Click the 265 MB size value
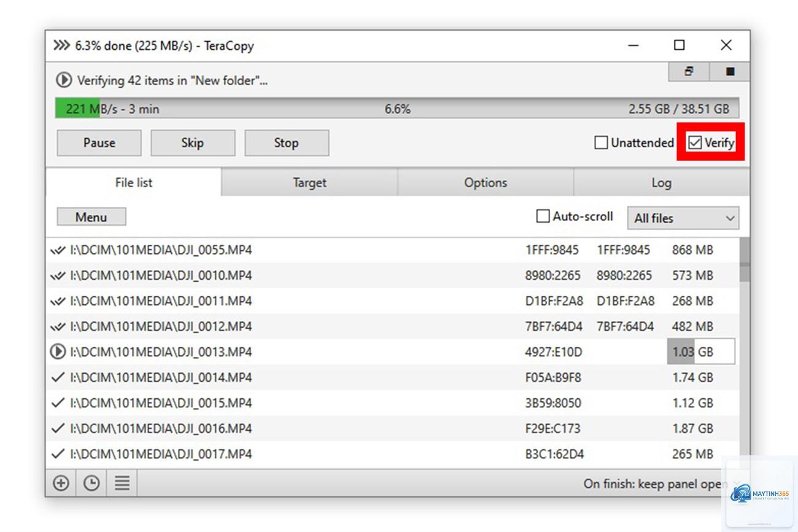Image resolution: width=798 pixels, height=532 pixels. (692, 454)
